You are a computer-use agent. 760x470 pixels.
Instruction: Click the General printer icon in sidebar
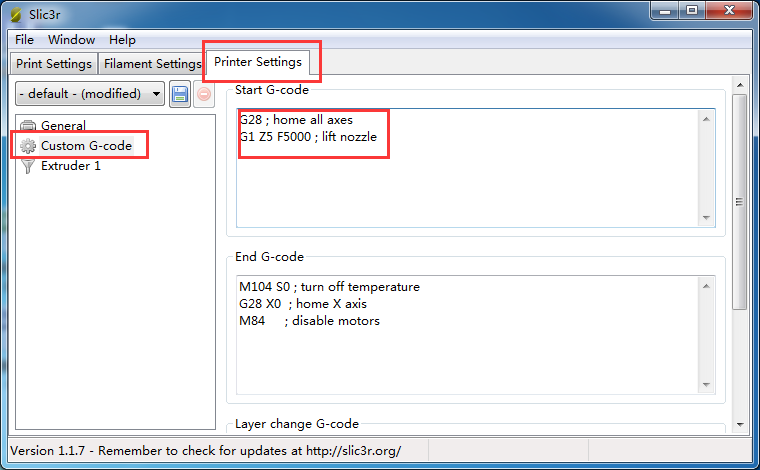28,126
